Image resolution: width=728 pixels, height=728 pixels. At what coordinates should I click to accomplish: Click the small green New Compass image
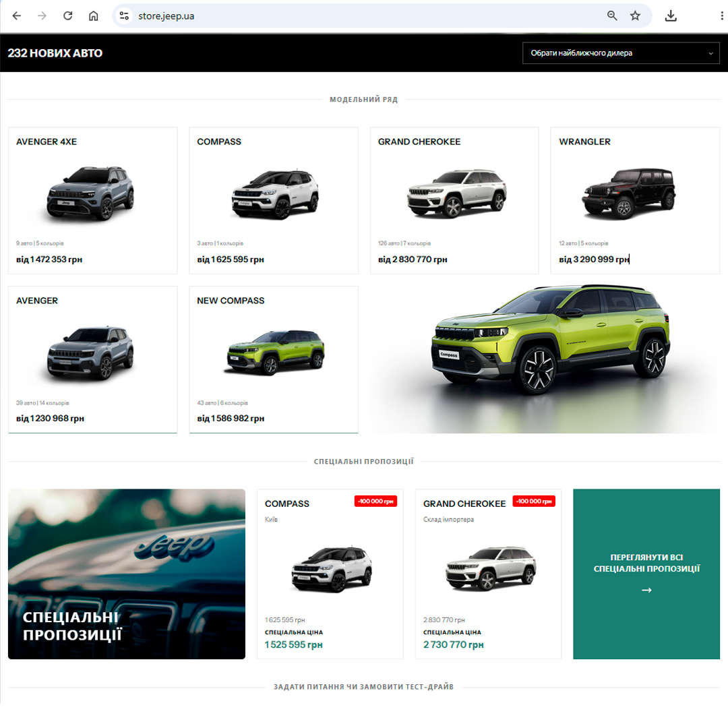(275, 352)
